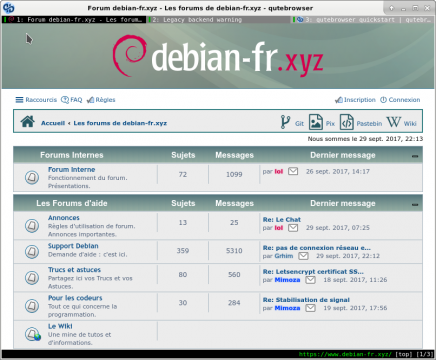Click the 359 subjects count
Image resolution: width=436 pixels, height=360 pixels.
pos(183,251)
